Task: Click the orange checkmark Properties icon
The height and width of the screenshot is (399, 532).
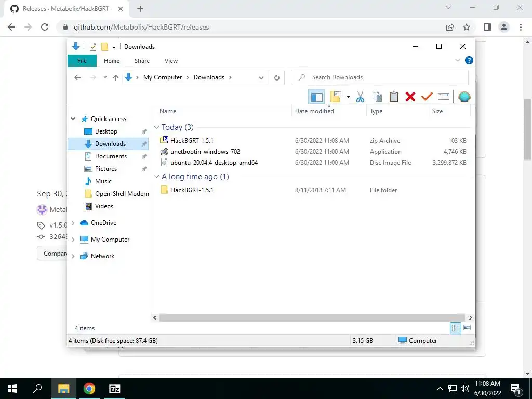Action: (x=427, y=97)
